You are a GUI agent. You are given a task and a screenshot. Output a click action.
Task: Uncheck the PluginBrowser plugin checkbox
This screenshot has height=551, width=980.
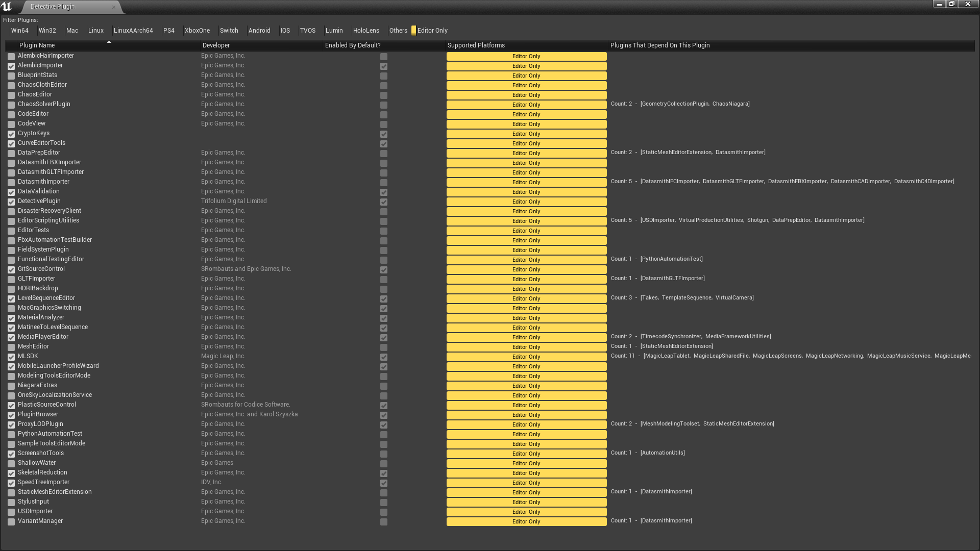11,415
